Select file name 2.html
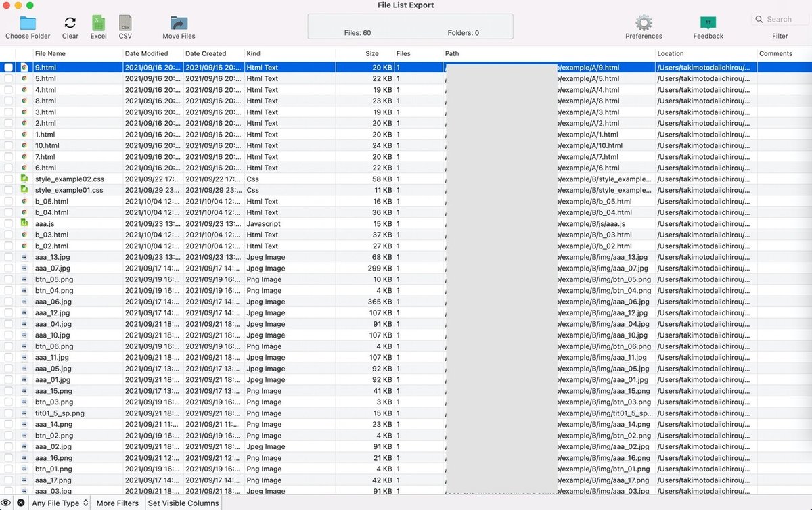This screenshot has width=812, height=510. [45, 123]
